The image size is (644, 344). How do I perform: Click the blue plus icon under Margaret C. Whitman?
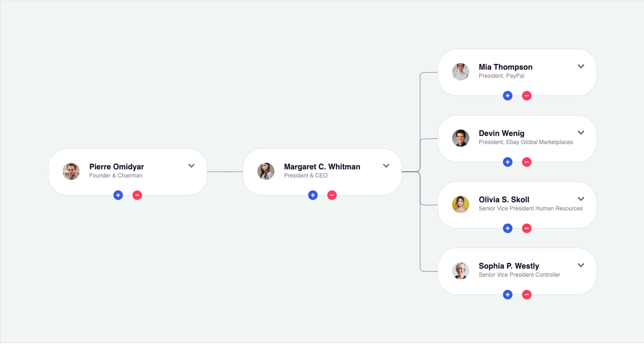(x=313, y=195)
